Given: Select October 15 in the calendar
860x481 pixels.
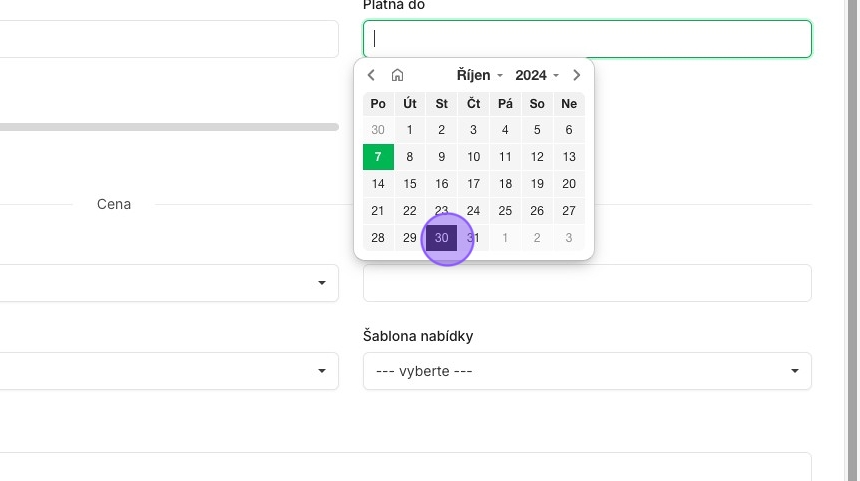Looking at the screenshot, I should [410, 184].
